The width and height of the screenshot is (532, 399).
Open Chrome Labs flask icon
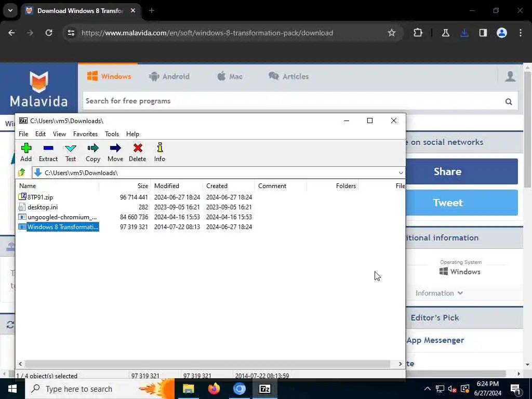tap(445, 33)
